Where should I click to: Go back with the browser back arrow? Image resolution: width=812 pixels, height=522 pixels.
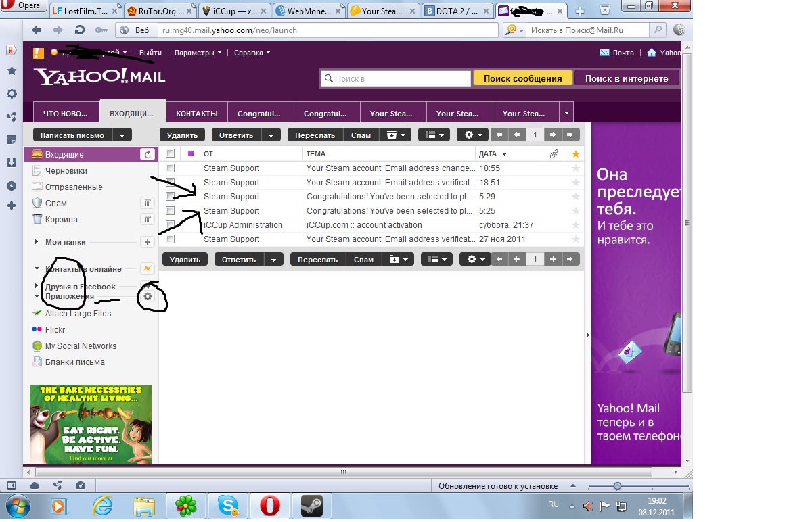click(x=37, y=30)
